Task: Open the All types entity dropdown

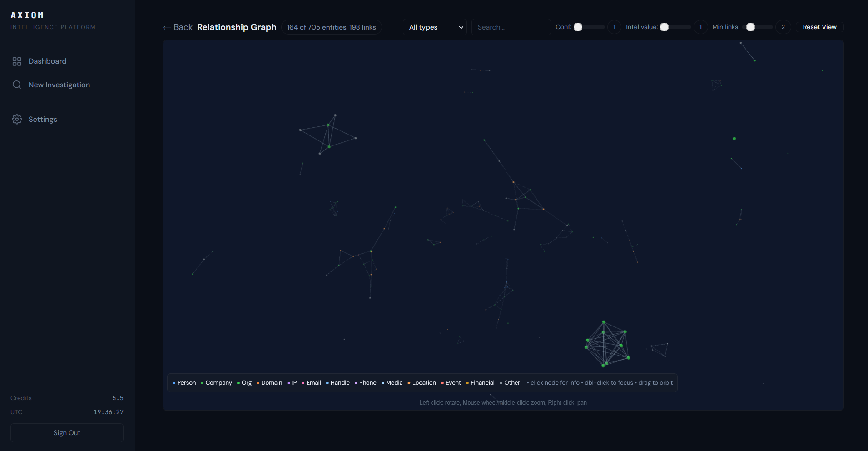Action: 434,27
